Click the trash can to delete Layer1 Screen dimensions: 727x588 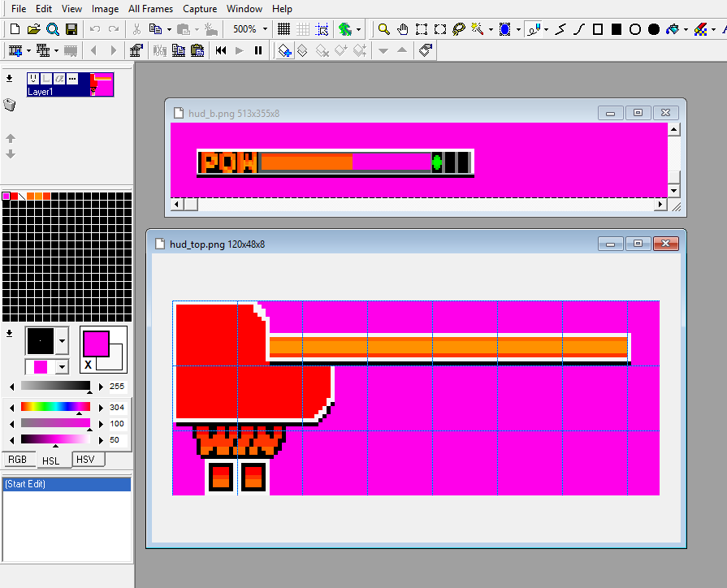pos(8,104)
